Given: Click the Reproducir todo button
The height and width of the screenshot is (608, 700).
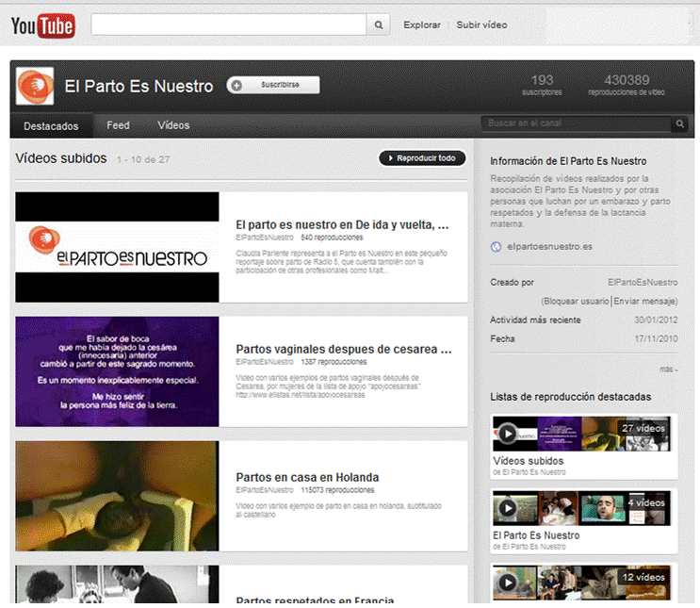Looking at the screenshot, I should [422, 158].
